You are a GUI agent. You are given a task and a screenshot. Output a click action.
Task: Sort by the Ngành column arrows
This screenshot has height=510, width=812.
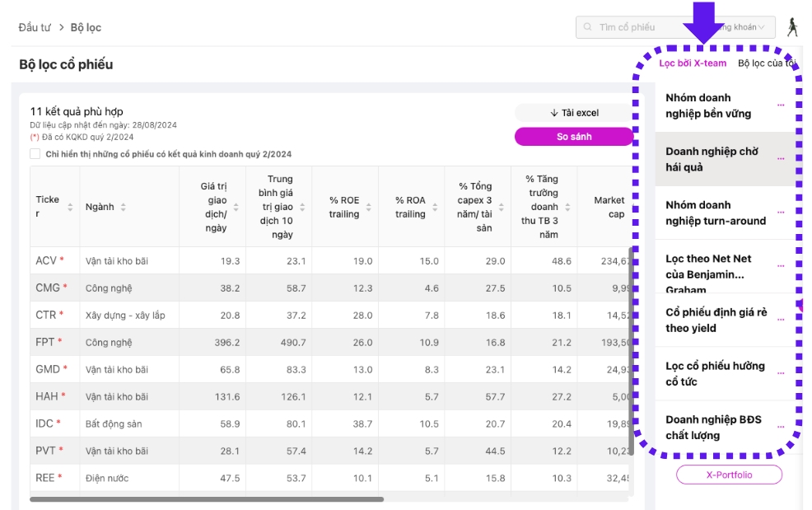click(123, 207)
